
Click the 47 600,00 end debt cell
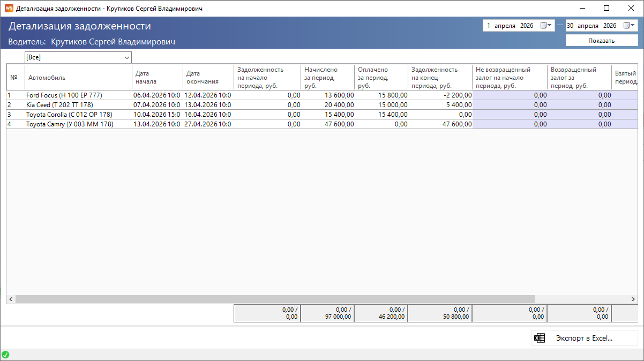(x=440, y=124)
